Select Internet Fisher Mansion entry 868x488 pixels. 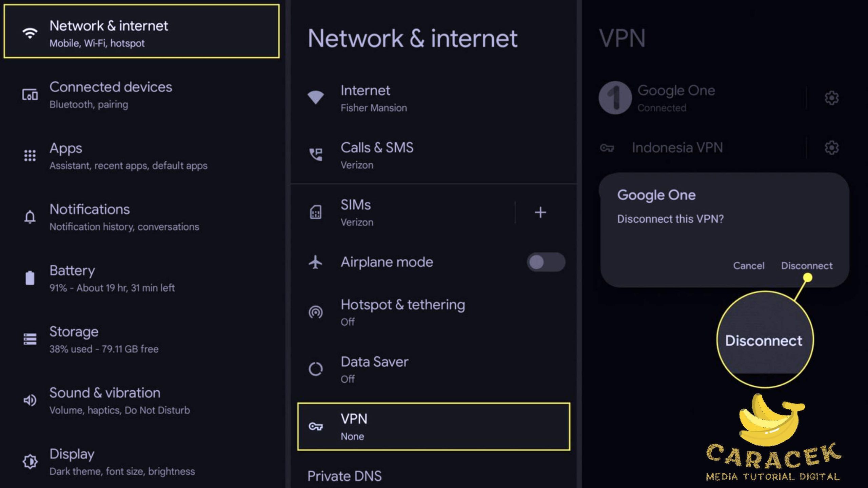click(x=373, y=98)
